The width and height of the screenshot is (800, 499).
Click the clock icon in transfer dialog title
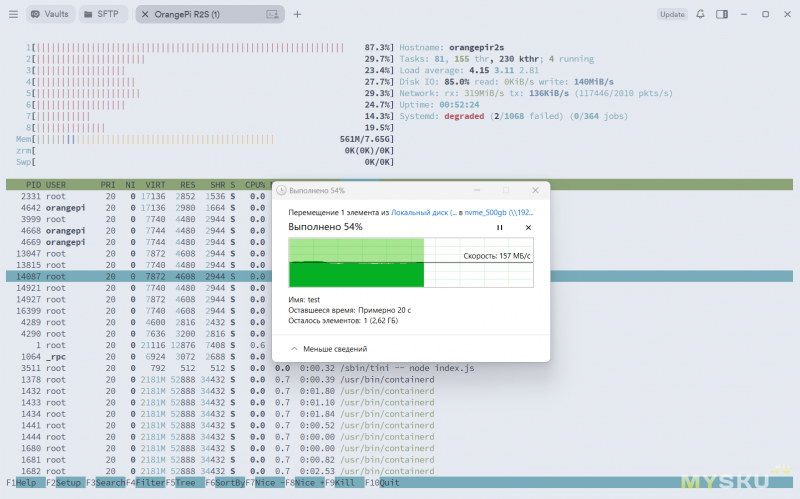pyautogui.click(x=281, y=190)
